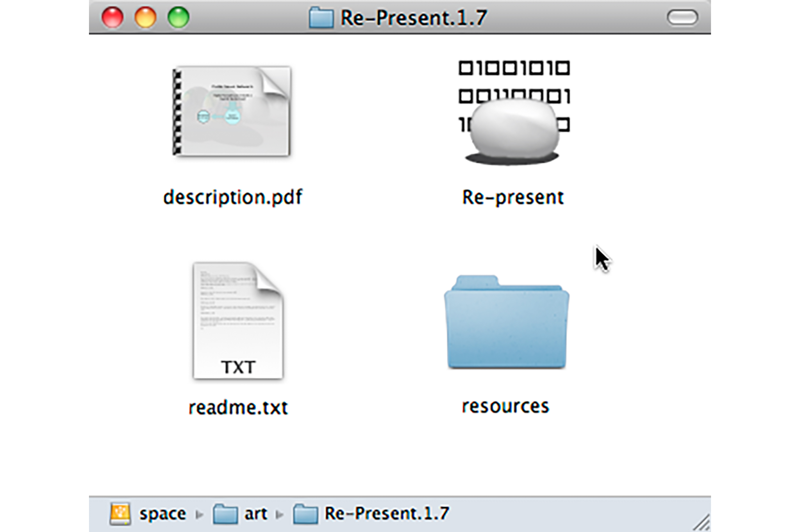Screen dimensions: 800x532
Task: Toggle toolbar with the pill button
Action: tap(682, 18)
